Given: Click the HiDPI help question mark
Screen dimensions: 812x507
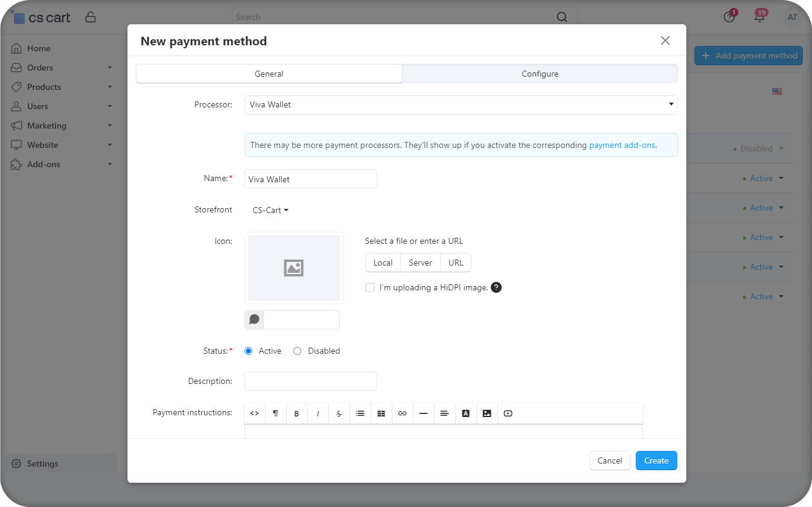Looking at the screenshot, I should (x=496, y=287).
